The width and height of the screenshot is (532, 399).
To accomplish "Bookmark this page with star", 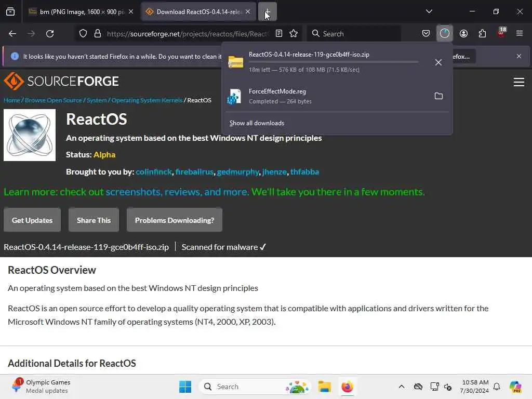I will [294, 34].
